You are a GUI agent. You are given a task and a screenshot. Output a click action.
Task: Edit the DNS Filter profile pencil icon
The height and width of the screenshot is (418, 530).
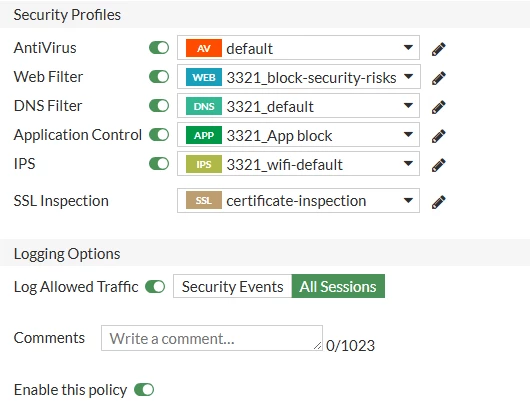(439, 107)
